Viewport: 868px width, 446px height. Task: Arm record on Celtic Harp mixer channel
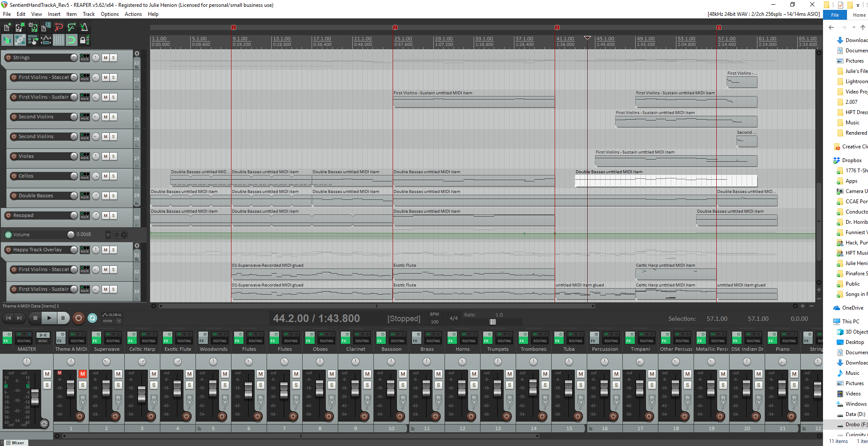click(x=151, y=416)
